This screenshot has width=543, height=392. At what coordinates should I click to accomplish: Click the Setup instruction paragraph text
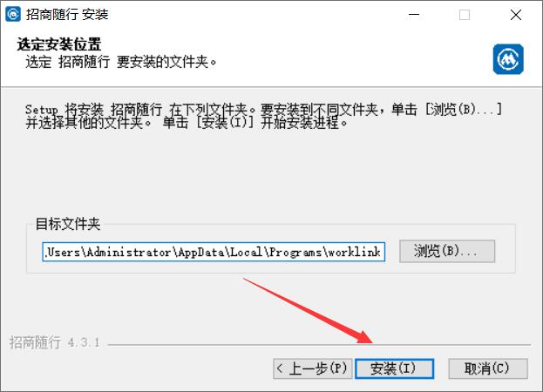click(263, 116)
